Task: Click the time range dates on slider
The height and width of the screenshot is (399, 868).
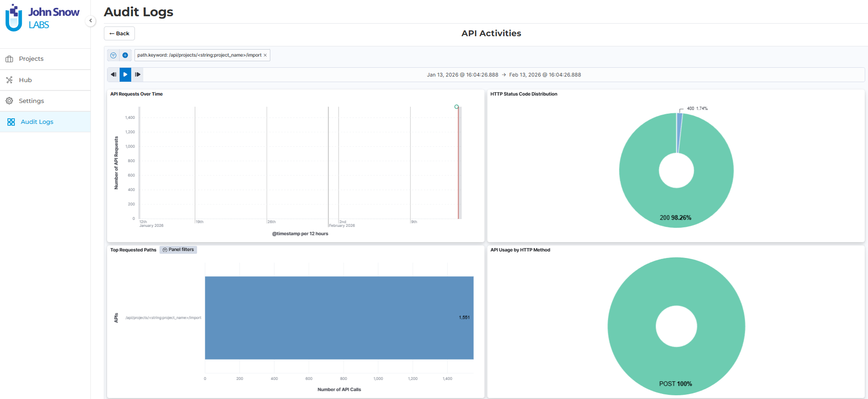Action: pos(504,75)
